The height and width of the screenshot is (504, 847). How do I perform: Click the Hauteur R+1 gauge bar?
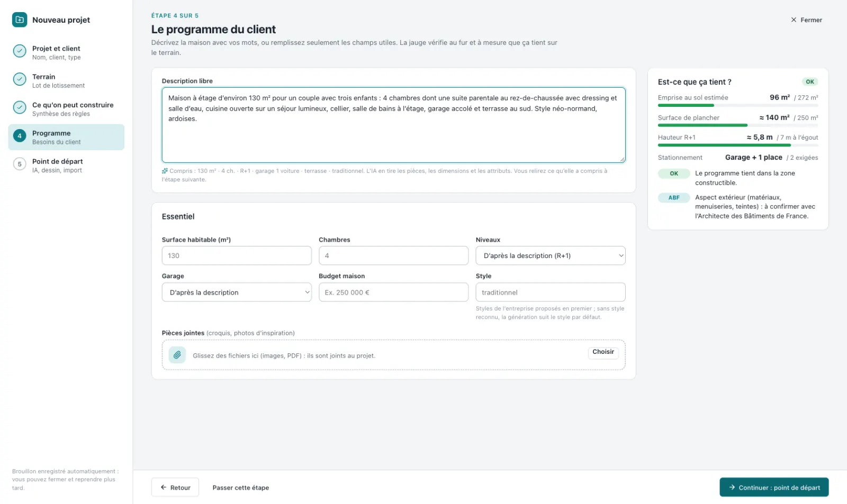point(738,145)
